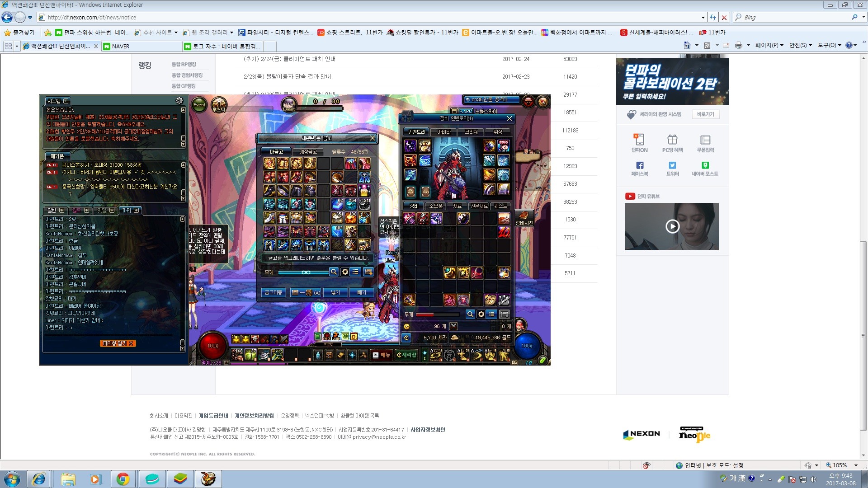Image resolution: width=868 pixels, height=488 pixels.
Task: Click the 바로가기 button
Action: 705,114
